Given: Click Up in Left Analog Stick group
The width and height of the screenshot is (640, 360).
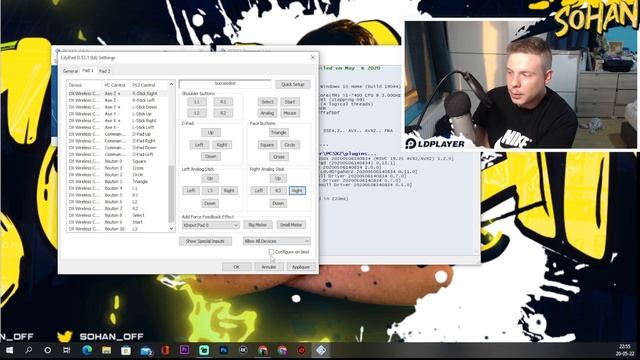Looking at the screenshot, I should 210,178.
